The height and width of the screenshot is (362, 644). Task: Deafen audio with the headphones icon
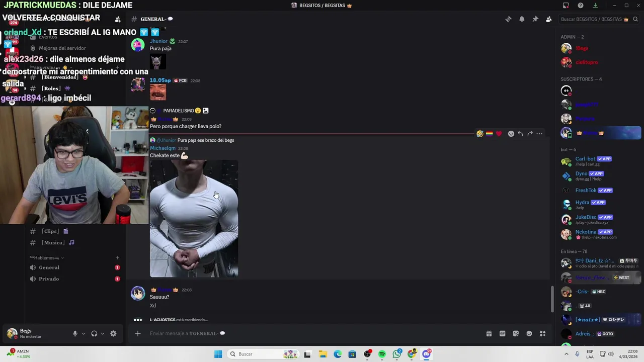pos(94,333)
